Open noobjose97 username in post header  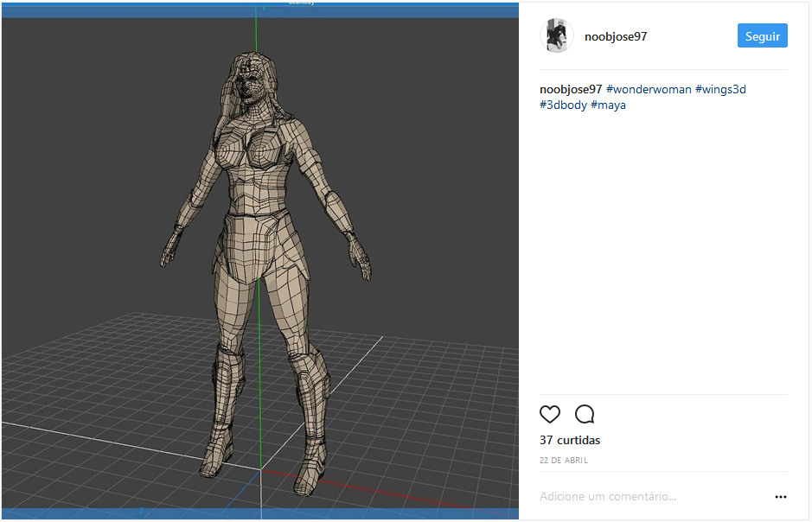[616, 37]
